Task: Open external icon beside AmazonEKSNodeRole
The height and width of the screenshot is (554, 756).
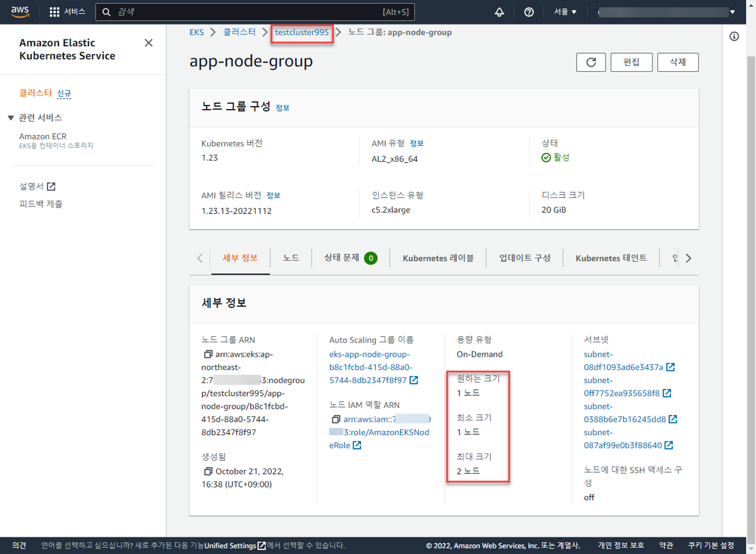Action: coord(357,445)
